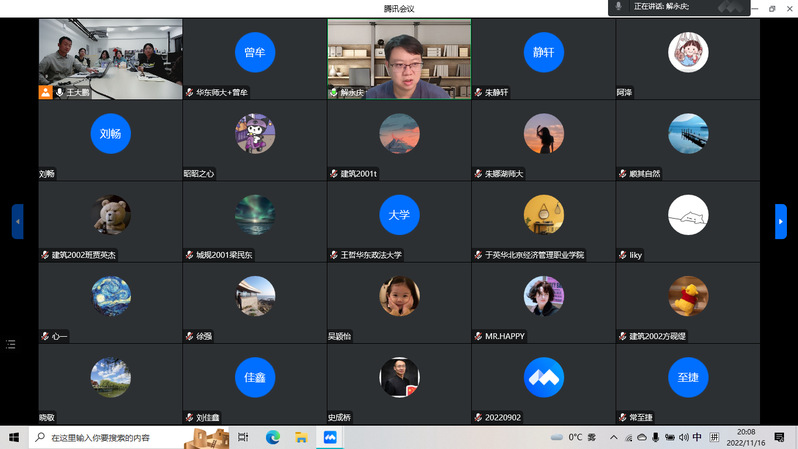Open Tencent Meeting from the taskbar
Screen dimensions: 798x449
(328, 437)
